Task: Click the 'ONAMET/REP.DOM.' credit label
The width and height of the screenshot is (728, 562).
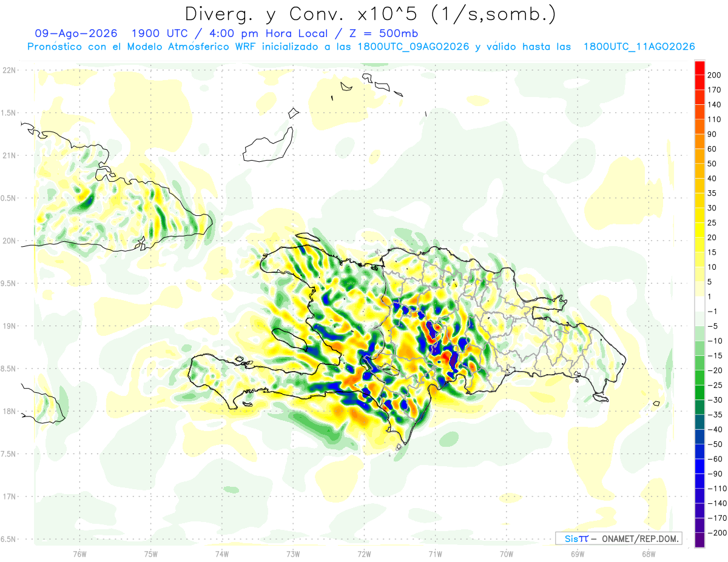Action: (x=639, y=538)
